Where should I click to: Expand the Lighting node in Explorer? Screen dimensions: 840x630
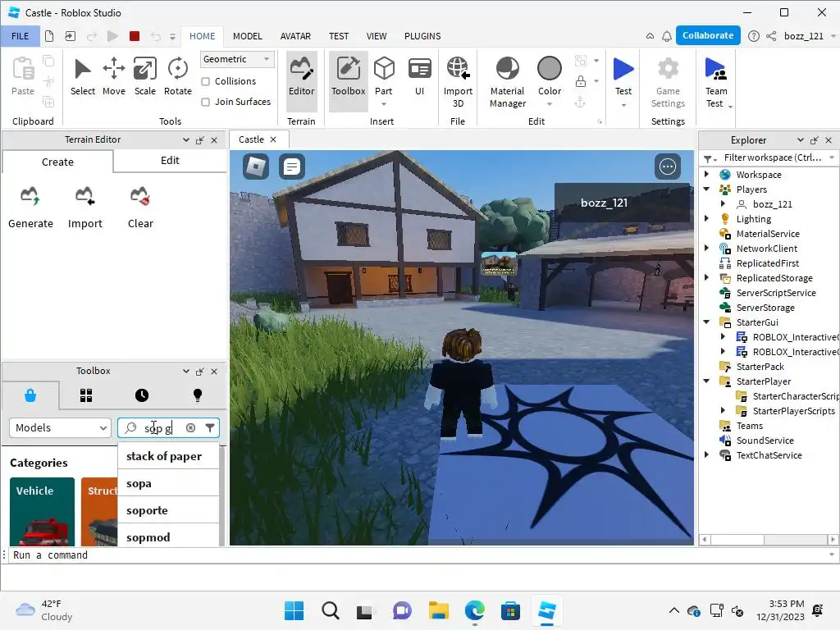(706, 218)
